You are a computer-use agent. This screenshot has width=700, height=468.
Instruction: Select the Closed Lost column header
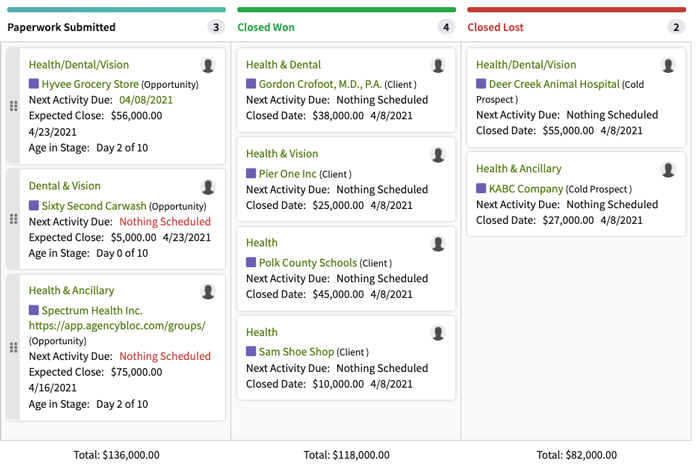(495, 27)
